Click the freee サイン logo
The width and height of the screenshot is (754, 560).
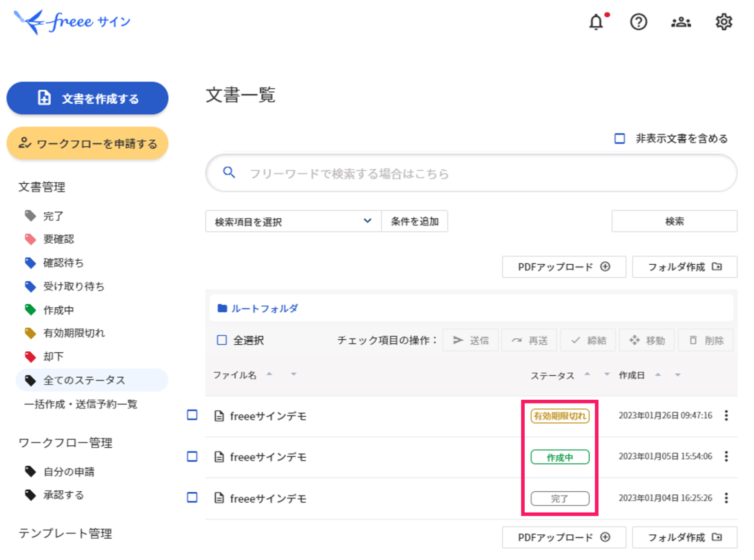click(x=72, y=22)
